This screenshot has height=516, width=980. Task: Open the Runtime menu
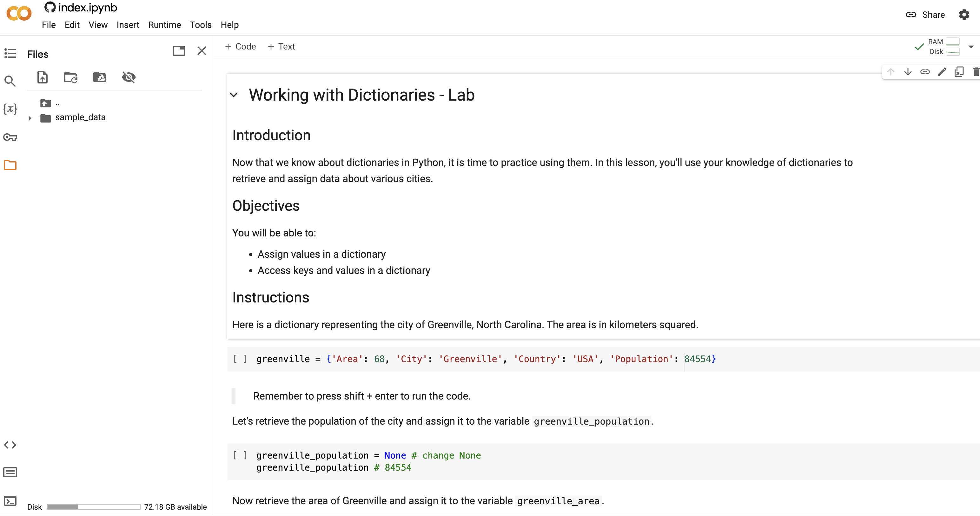click(164, 25)
